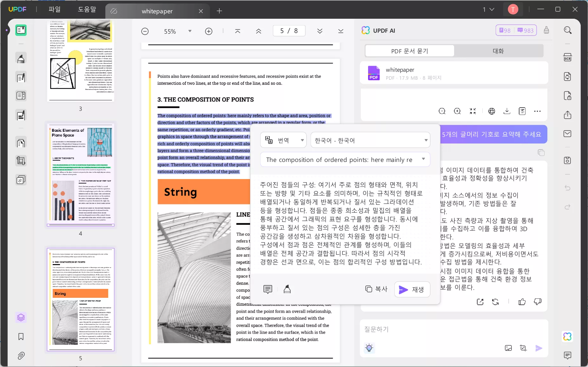Open the Reader mode icon in left sidebar
This screenshot has width=588, height=367.
21,30
